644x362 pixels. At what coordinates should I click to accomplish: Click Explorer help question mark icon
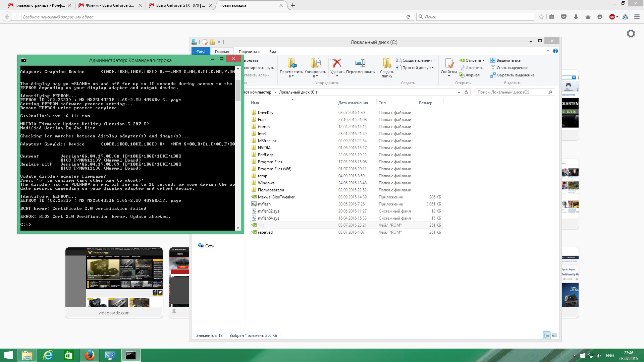click(555, 51)
